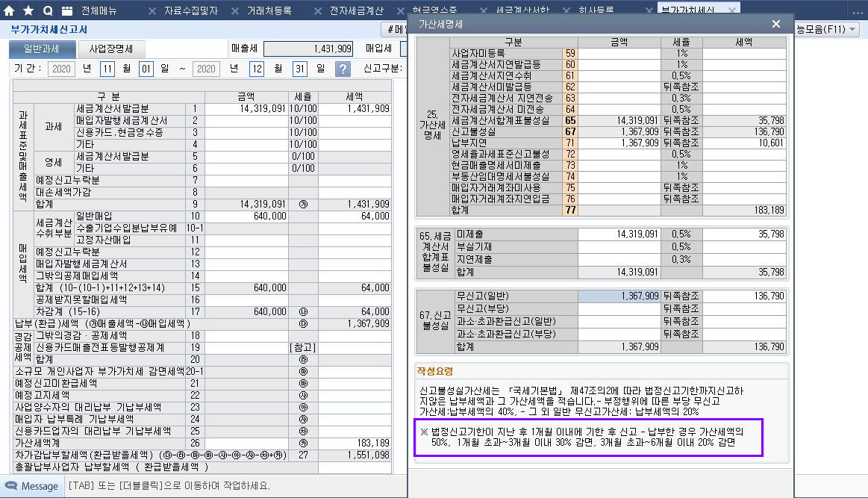Screen dimensions: 868x498
Task: Click the start month field 11
Action: (107, 69)
